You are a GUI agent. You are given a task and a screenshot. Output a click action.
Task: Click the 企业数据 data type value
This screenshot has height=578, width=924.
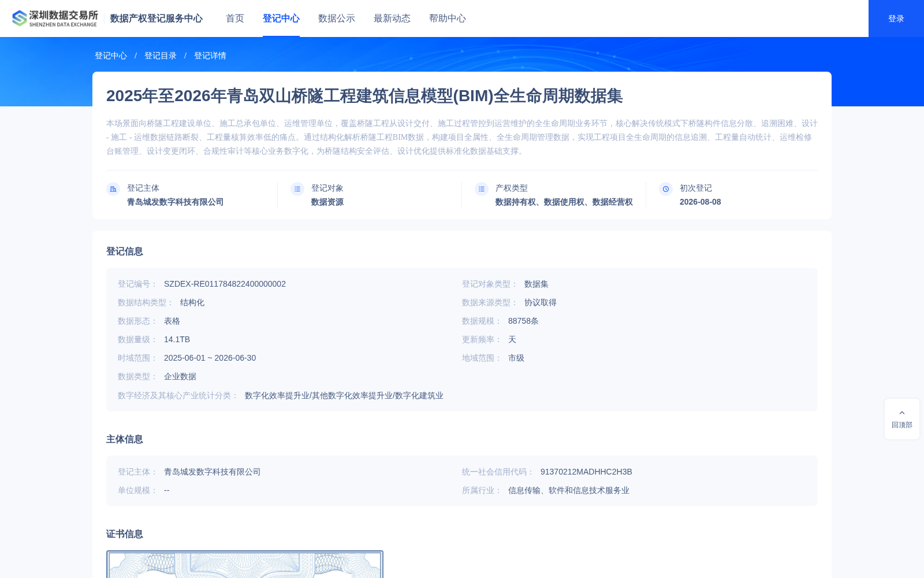[x=180, y=376]
